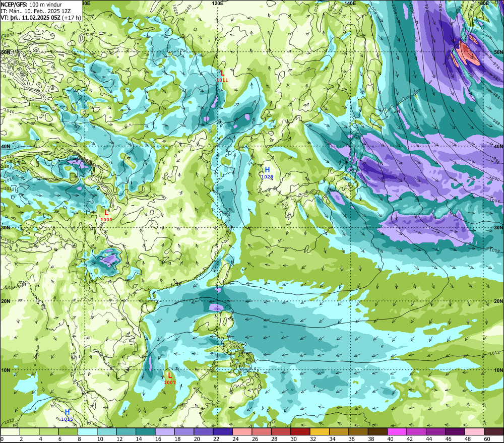The width and height of the screenshot is (504, 443).
Task: Click the 1032 isobar label
Action: pos(9,35)
